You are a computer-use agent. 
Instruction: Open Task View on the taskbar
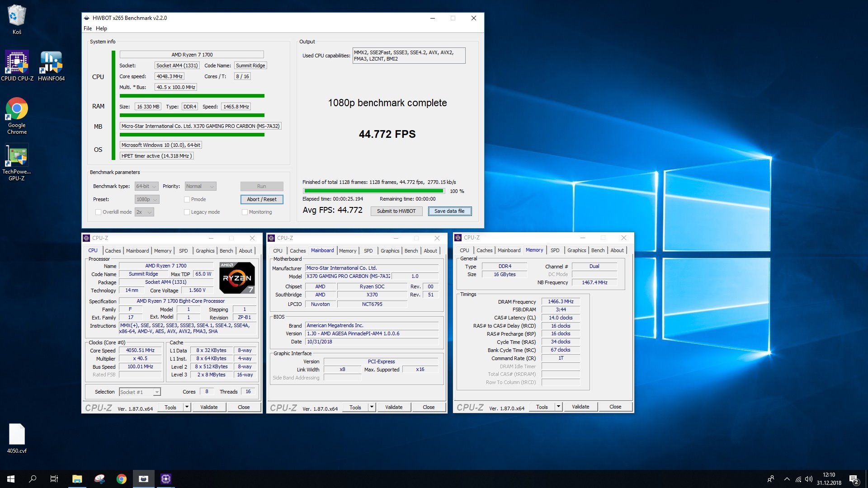pos(54,479)
